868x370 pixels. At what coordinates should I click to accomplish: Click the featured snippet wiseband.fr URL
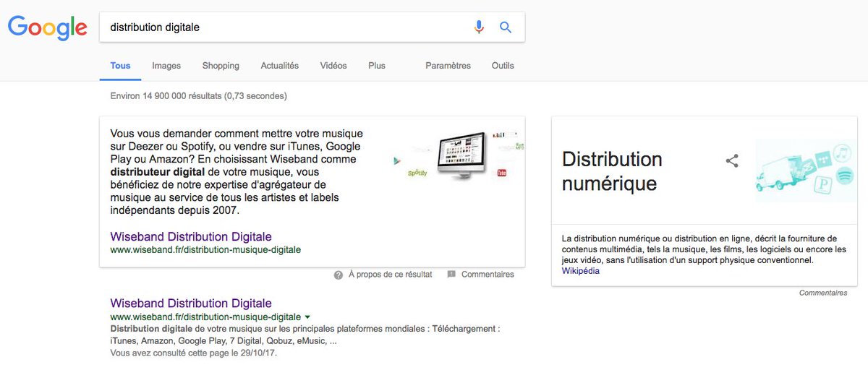(x=205, y=250)
